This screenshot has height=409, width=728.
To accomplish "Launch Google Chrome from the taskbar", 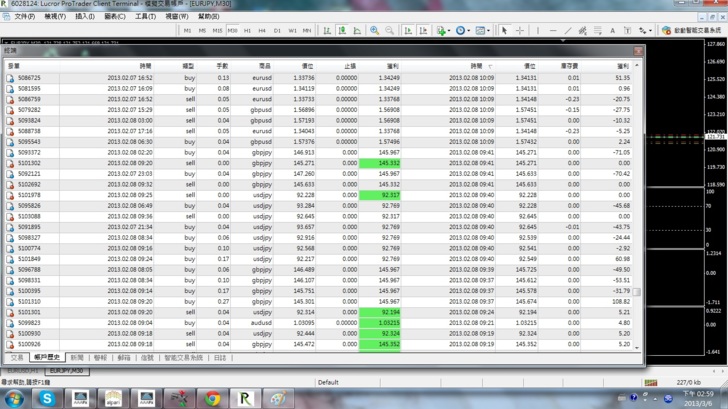I will 212,397.
